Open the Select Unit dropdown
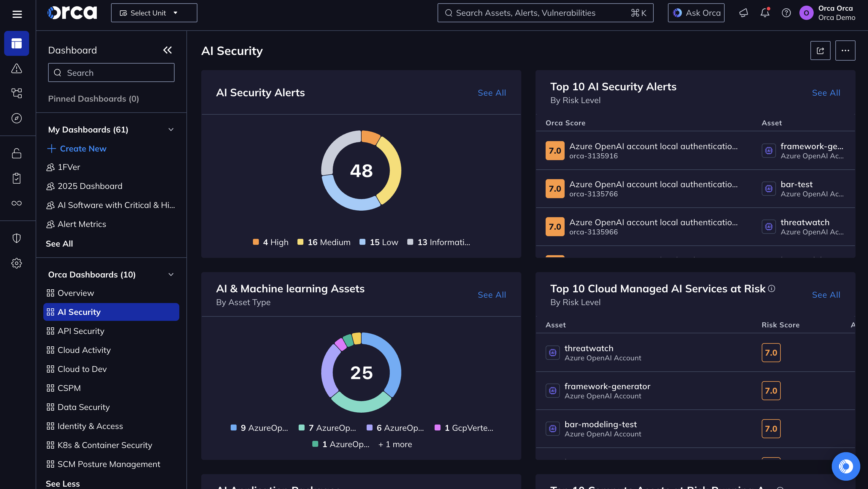Viewport: 868px width, 489px height. (154, 13)
